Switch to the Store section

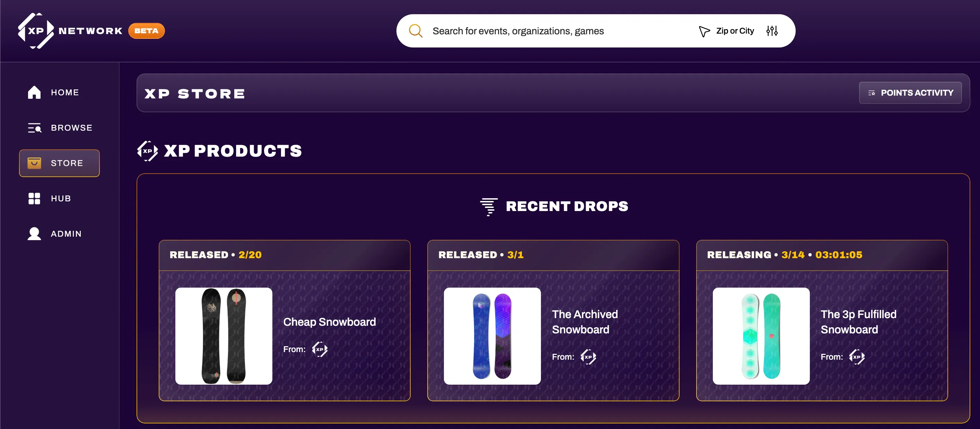(x=59, y=163)
